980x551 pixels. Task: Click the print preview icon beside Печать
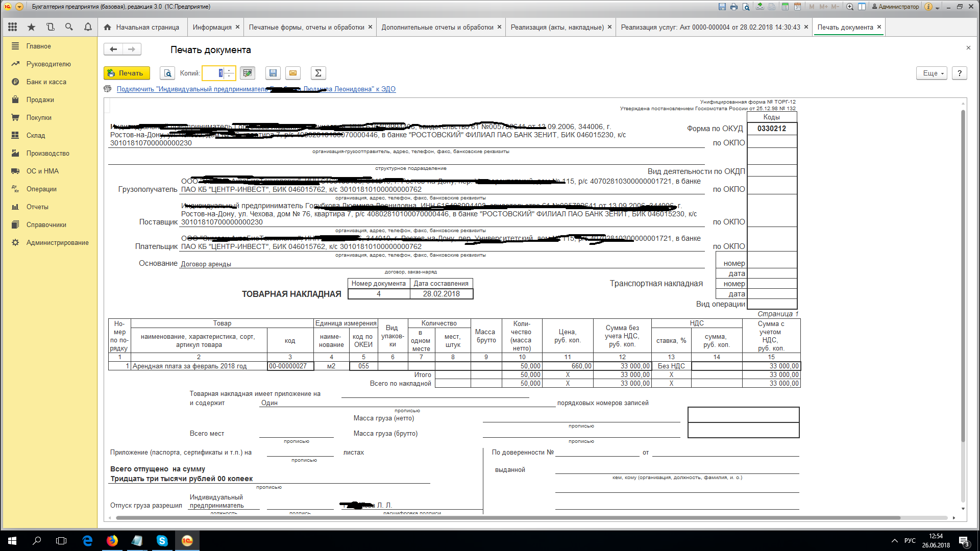(167, 73)
